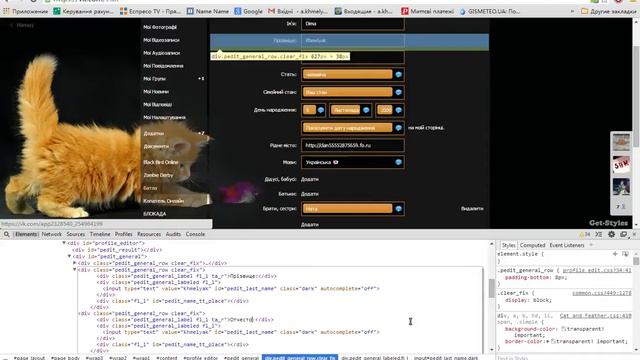Open the Apps shortcut in bookmarks bar
Image resolution: width=640 pixels, height=360 pixels.
(25, 11)
